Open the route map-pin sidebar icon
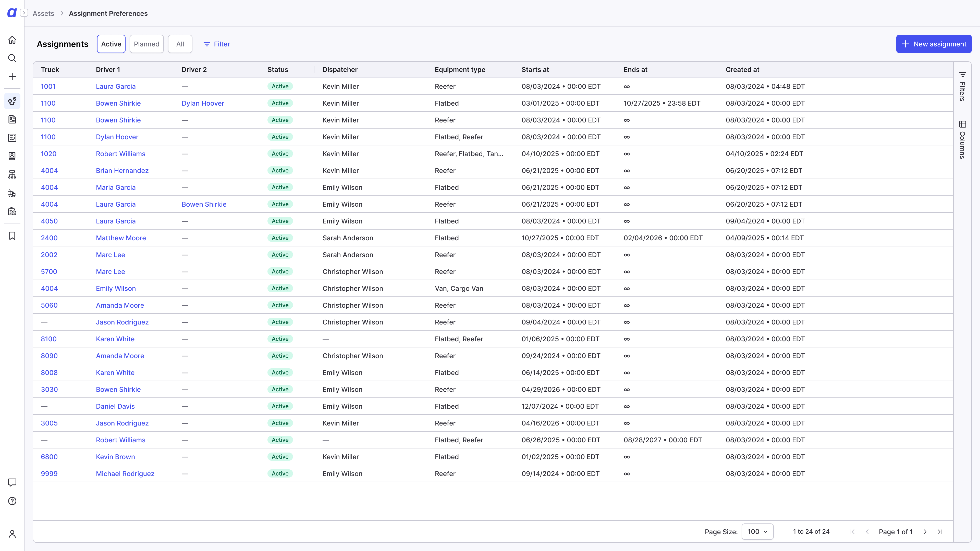Image resolution: width=980 pixels, height=551 pixels. 12,101
